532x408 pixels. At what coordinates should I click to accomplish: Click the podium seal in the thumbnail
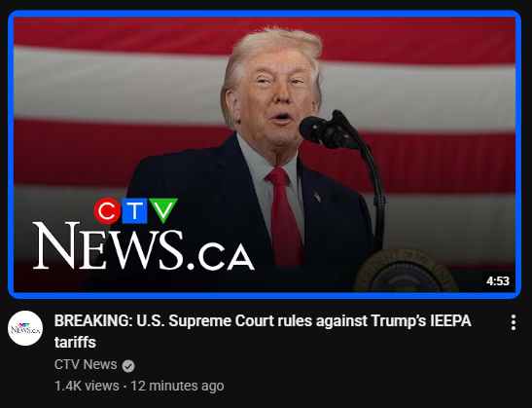[406, 271]
